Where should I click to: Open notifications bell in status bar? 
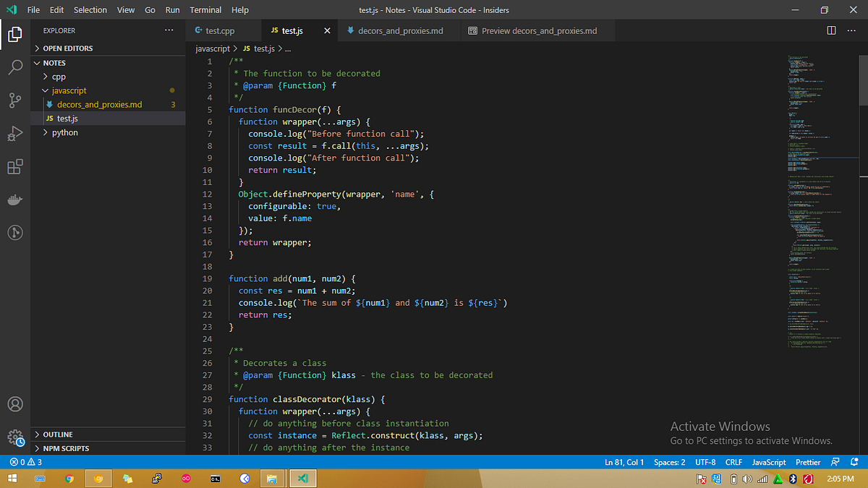coord(856,462)
